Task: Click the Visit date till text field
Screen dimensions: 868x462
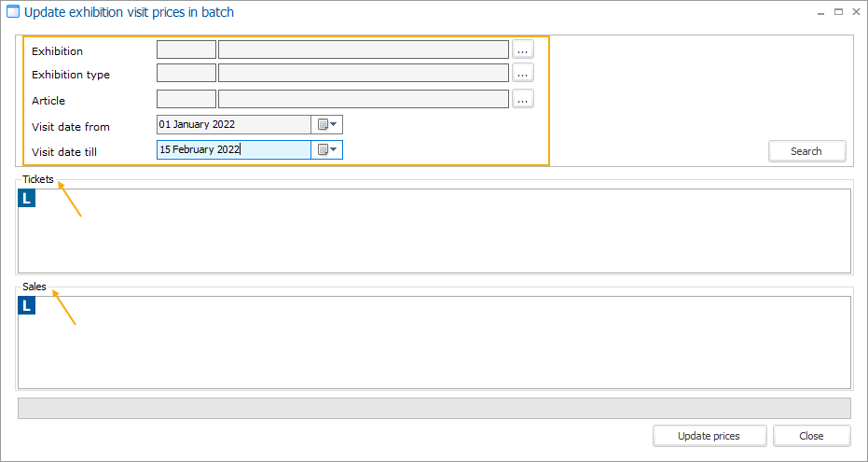Action: [233, 149]
